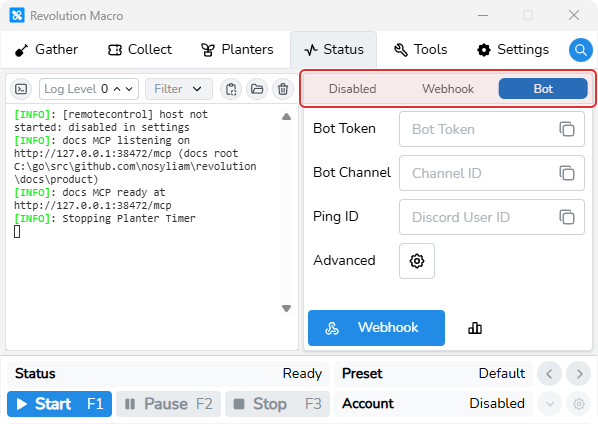The height and width of the screenshot is (424, 598).
Task: Clear the log with trash icon
Action: point(283,89)
